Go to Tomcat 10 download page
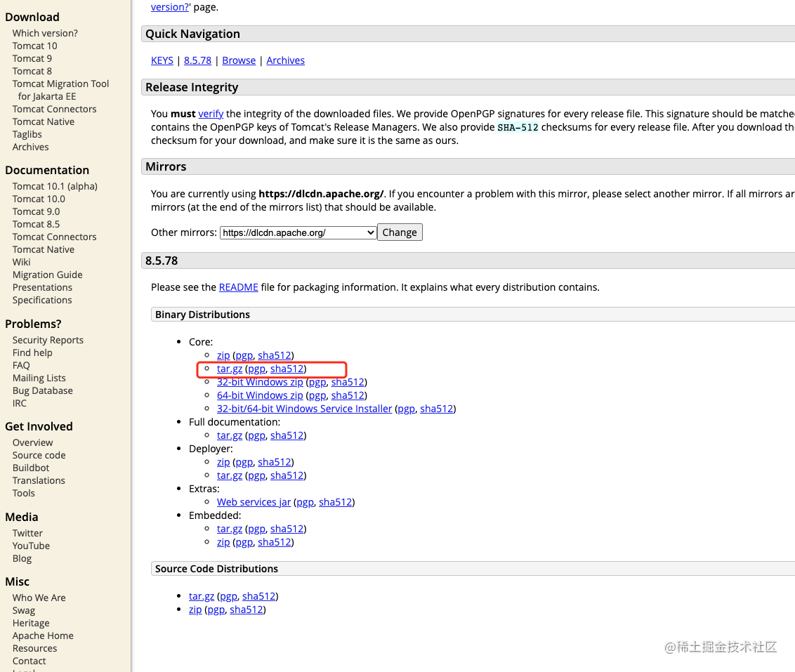Image resolution: width=795 pixels, height=672 pixels. pos(35,46)
